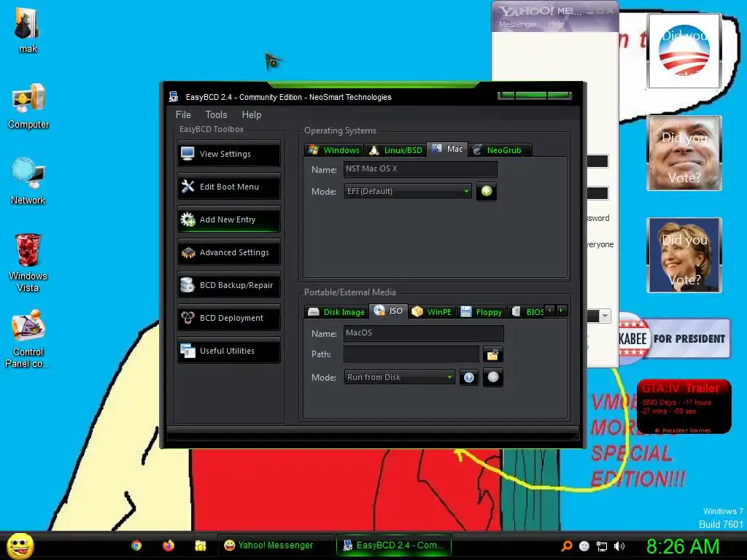
Task: Click left arrow to scroll media tabs
Action: [x=550, y=311]
